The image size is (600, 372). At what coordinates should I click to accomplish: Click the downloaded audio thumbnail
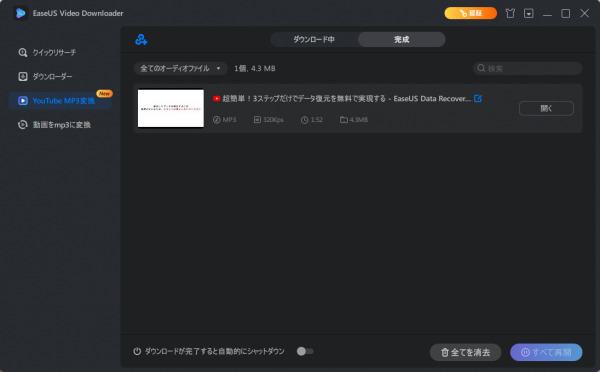[171, 108]
